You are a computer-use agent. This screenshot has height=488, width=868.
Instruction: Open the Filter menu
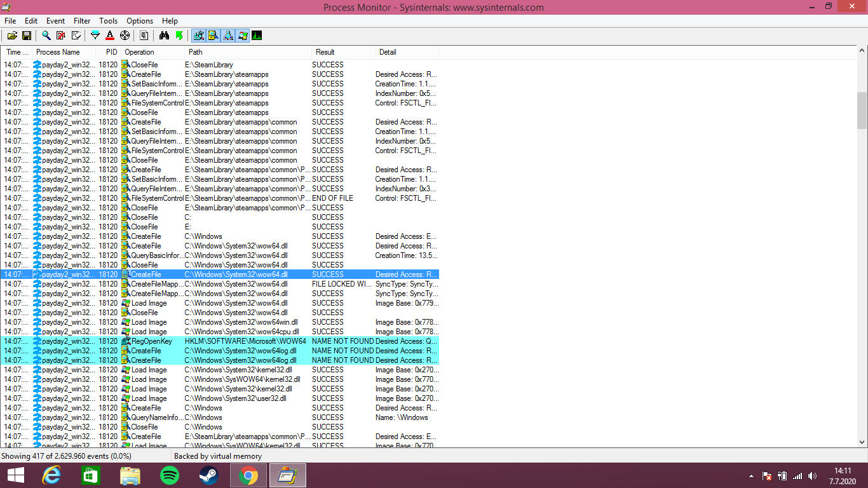coord(82,21)
